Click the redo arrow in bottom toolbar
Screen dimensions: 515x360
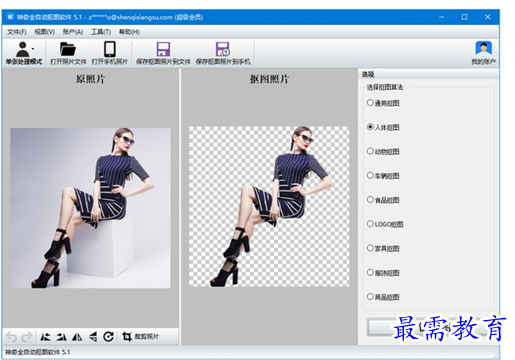pos(27,337)
